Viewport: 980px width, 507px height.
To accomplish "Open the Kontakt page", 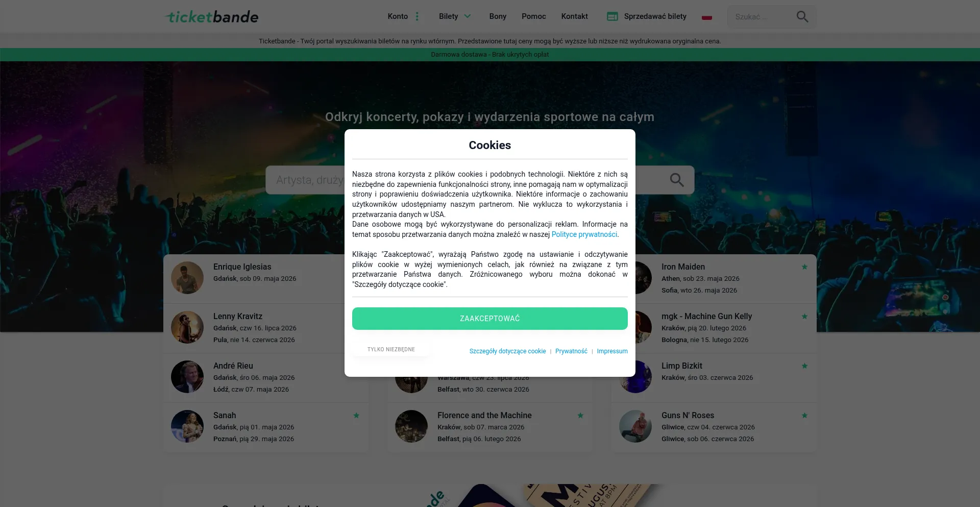I will 575,16.
